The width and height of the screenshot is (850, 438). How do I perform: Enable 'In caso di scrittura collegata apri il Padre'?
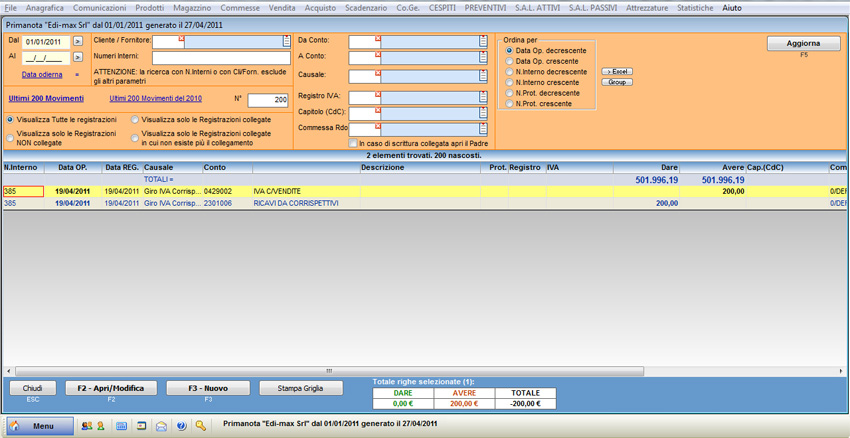coord(353,144)
